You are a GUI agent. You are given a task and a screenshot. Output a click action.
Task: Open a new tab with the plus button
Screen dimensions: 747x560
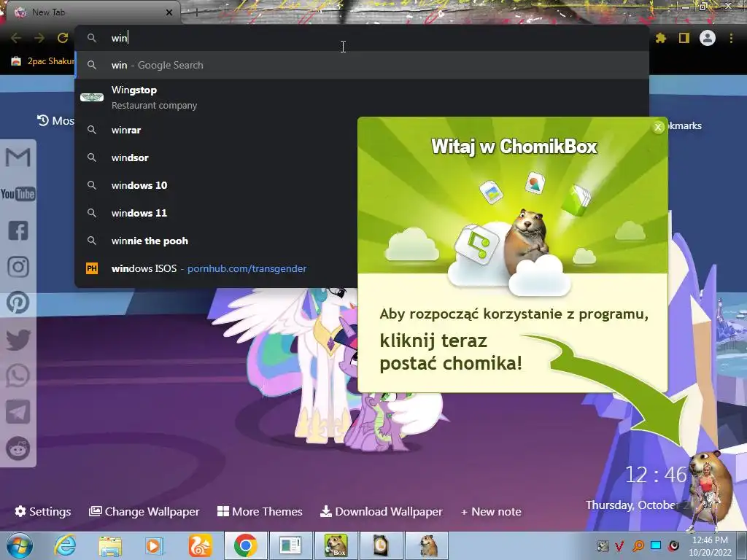pos(196,13)
